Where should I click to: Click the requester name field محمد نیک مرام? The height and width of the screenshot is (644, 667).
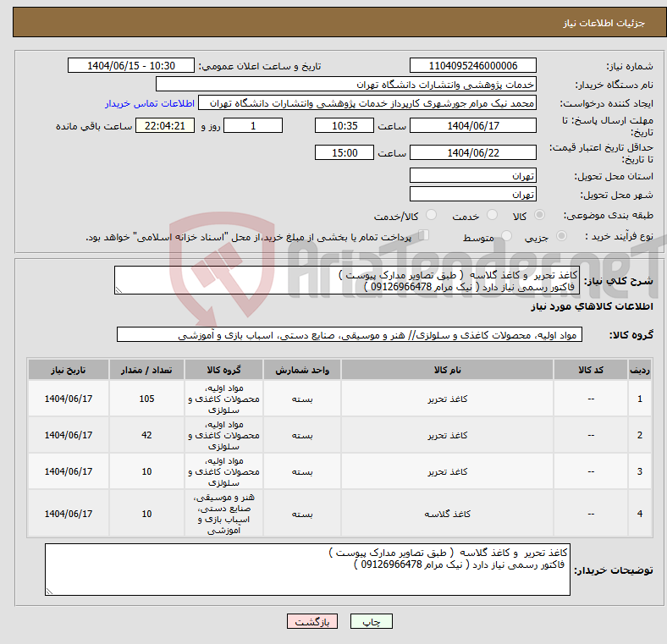point(367,103)
